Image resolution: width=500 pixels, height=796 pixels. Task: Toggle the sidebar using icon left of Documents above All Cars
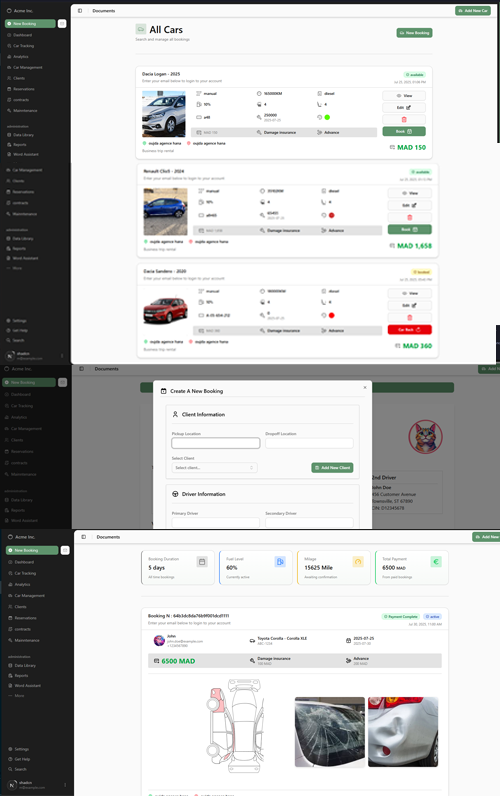[80, 11]
